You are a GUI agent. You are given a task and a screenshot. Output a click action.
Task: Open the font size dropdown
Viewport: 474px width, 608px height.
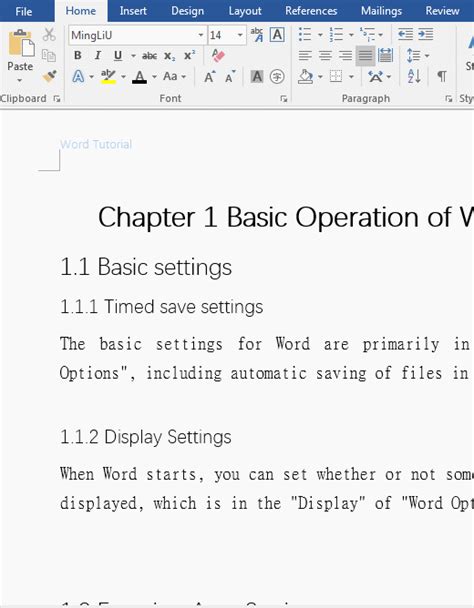coord(240,35)
